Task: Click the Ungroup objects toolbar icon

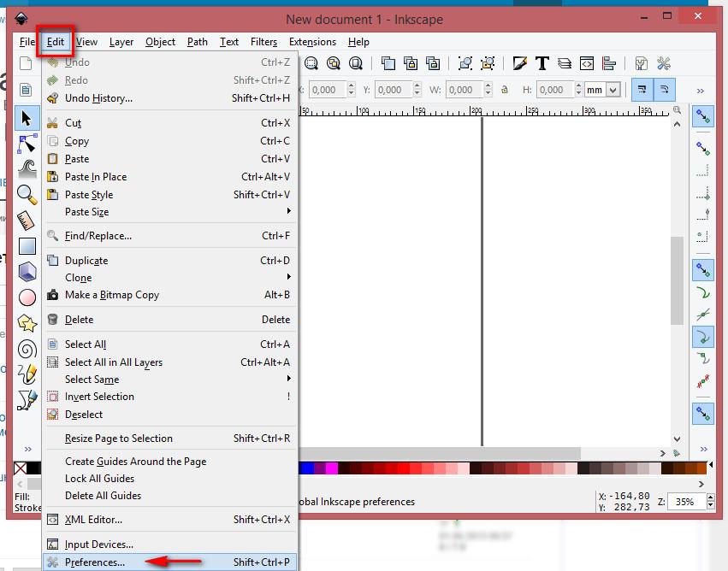Action: [487, 63]
